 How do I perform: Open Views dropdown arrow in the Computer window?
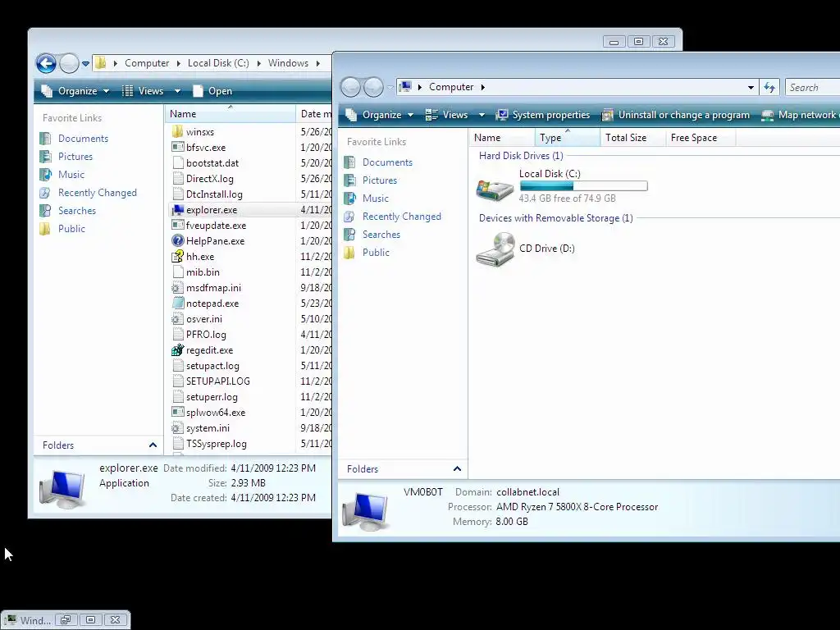point(482,115)
